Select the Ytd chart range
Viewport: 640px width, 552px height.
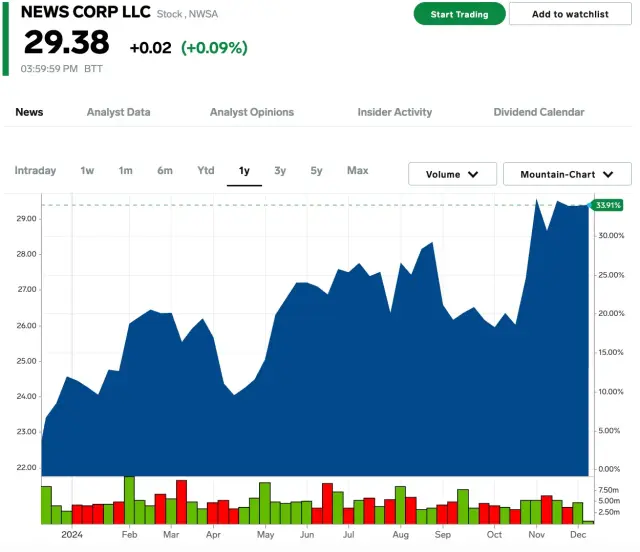(205, 171)
